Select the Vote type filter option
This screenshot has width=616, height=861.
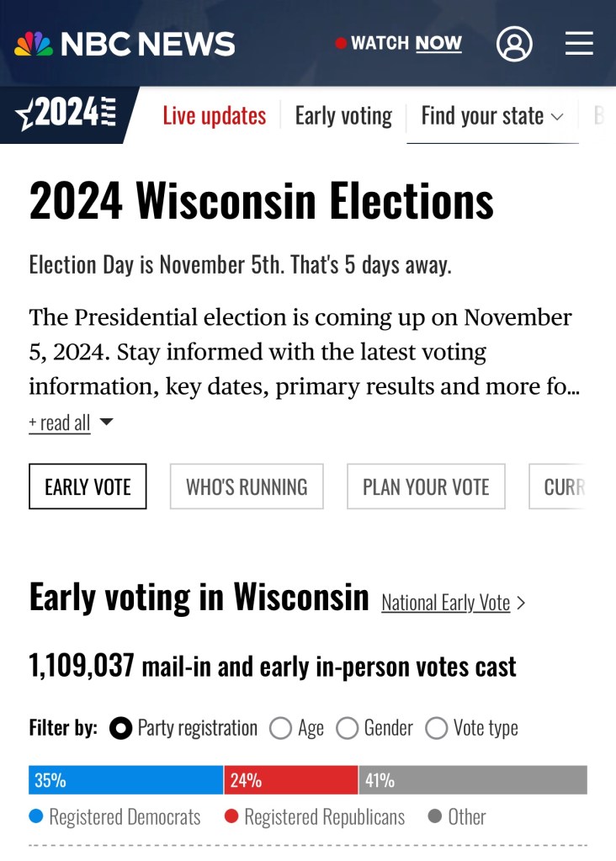(x=436, y=728)
